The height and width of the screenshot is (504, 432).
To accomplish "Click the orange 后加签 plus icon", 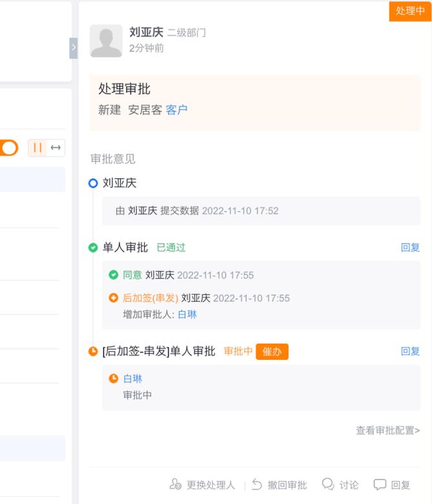I will coord(114,299).
